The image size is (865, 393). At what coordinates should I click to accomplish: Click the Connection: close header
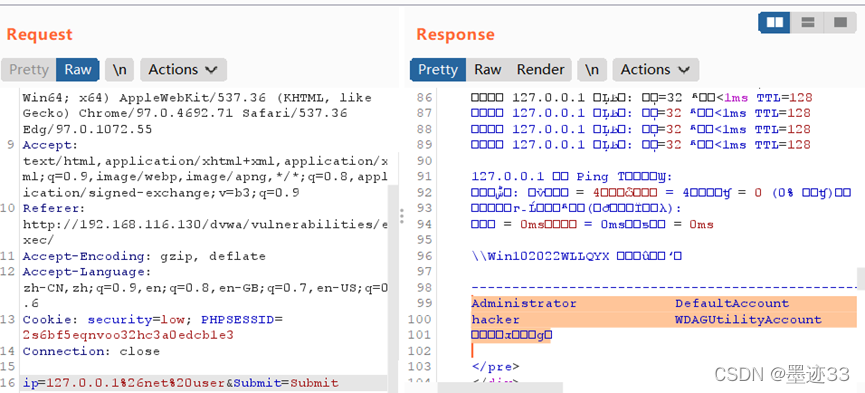pos(91,351)
